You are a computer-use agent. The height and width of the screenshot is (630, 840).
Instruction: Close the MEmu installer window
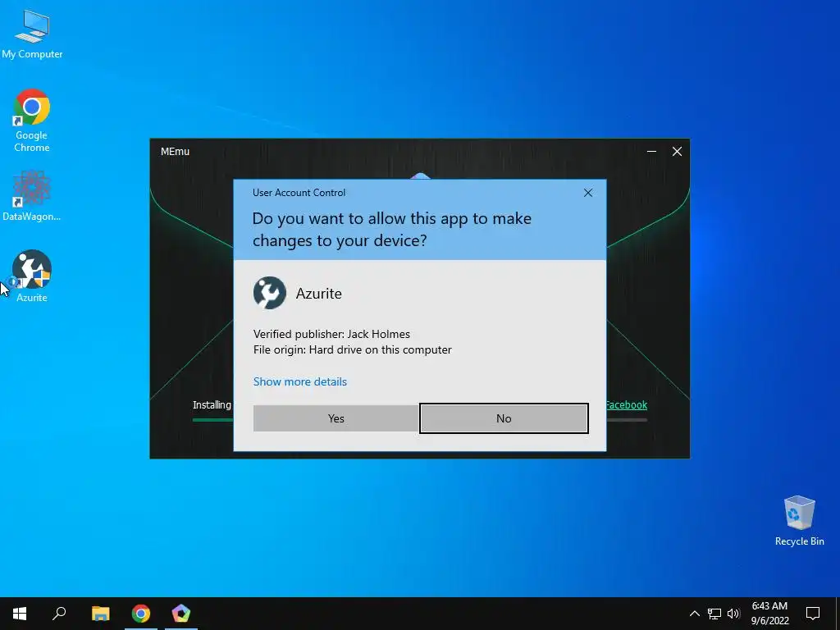point(677,152)
